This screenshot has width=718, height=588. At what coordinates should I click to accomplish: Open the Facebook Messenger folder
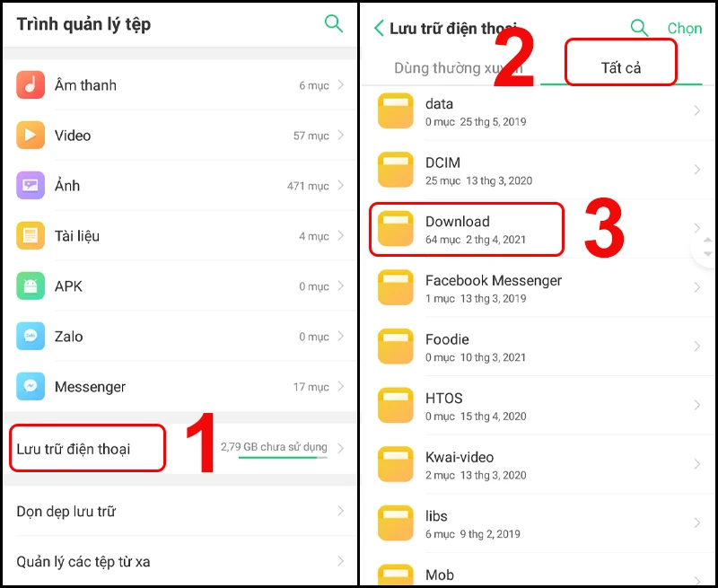click(x=493, y=287)
